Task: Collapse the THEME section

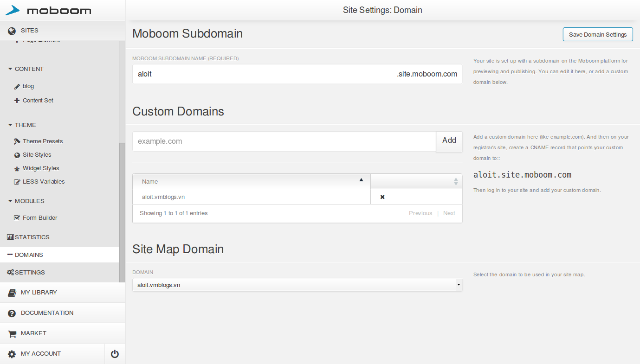Action: point(10,125)
